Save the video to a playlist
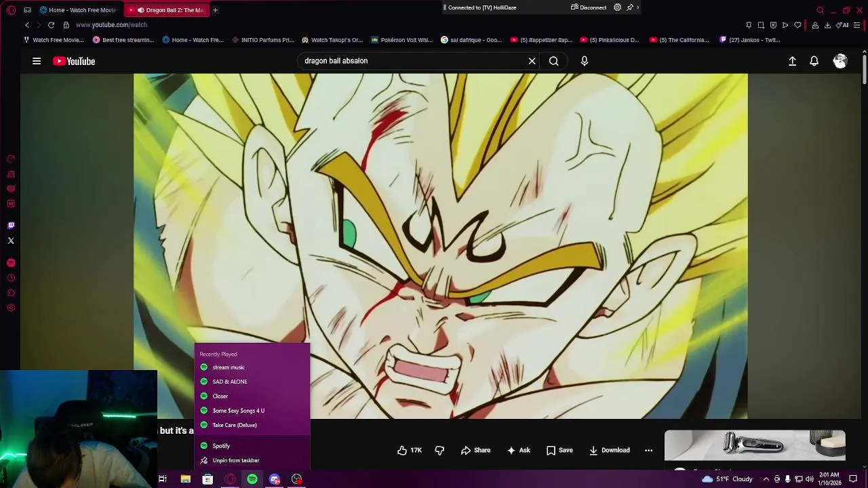This screenshot has width=868, height=488. click(559, 450)
